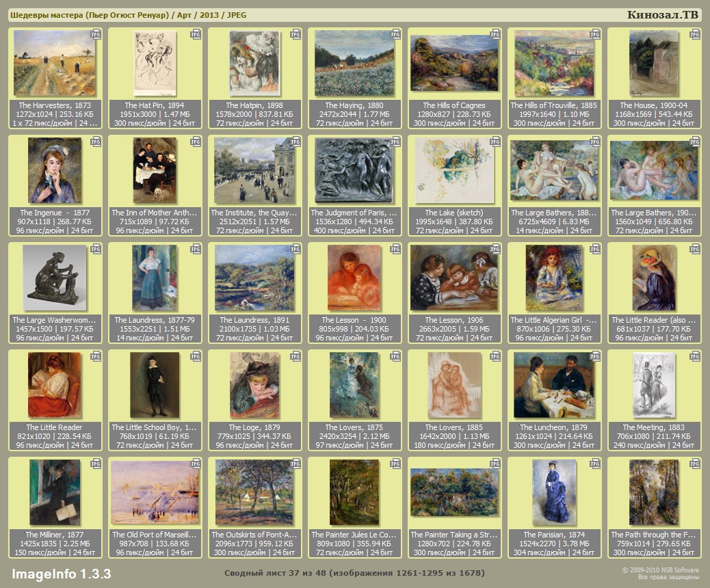Select The Lovers, 1885 red chalk thumbnail
Image resolution: width=710 pixels, height=588 pixels.
click(454, 385)
